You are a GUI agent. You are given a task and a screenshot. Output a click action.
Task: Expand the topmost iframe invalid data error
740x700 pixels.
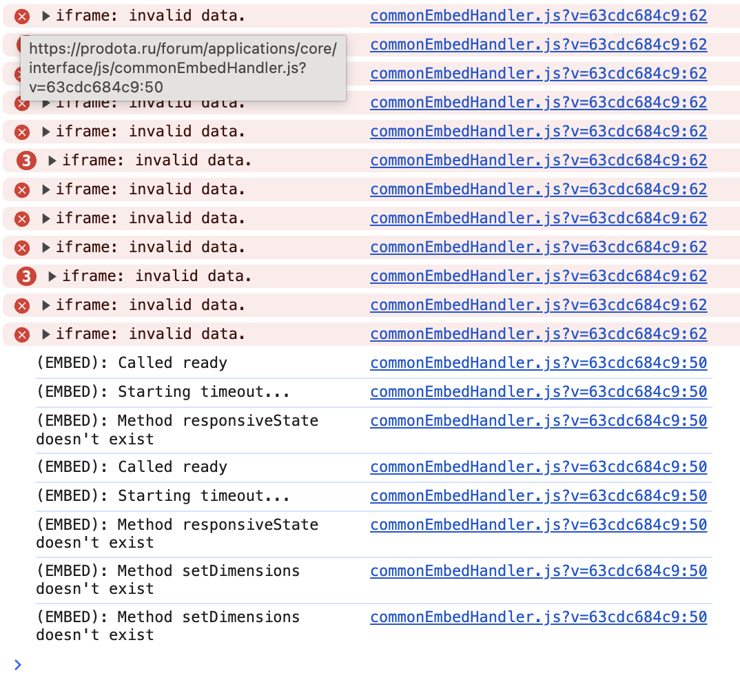pyautogui.click(x=46, y=16)
